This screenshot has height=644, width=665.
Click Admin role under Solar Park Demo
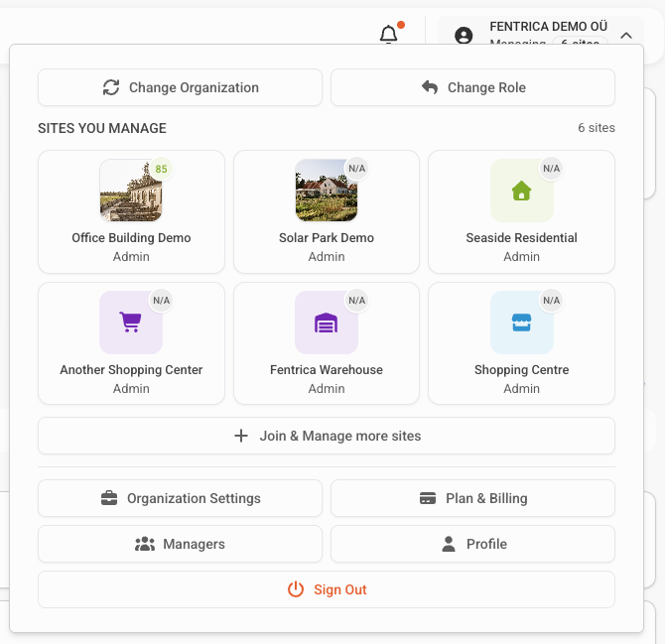[327, 256]
